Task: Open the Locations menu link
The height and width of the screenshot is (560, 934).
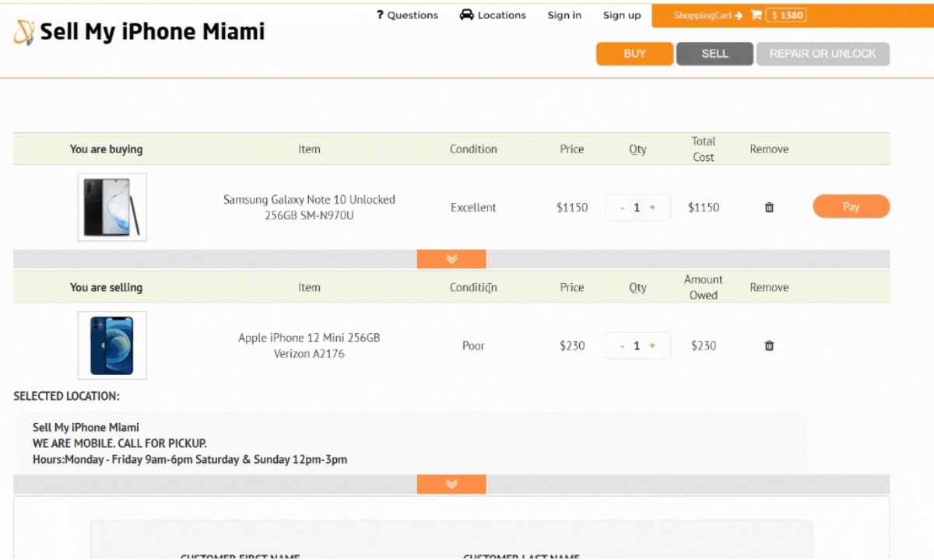Action: click(493, 15)
